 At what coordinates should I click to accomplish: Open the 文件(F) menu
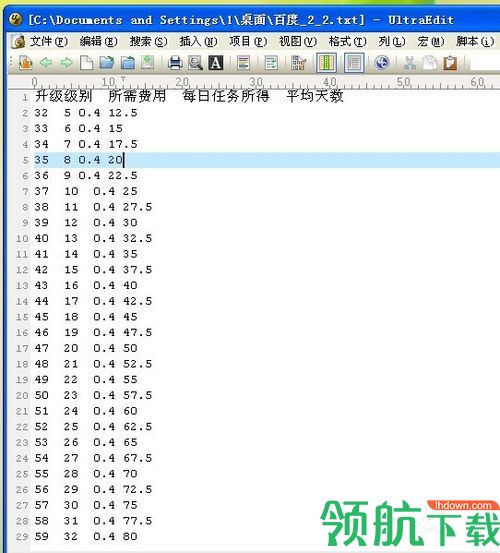(x=49, y=42)
